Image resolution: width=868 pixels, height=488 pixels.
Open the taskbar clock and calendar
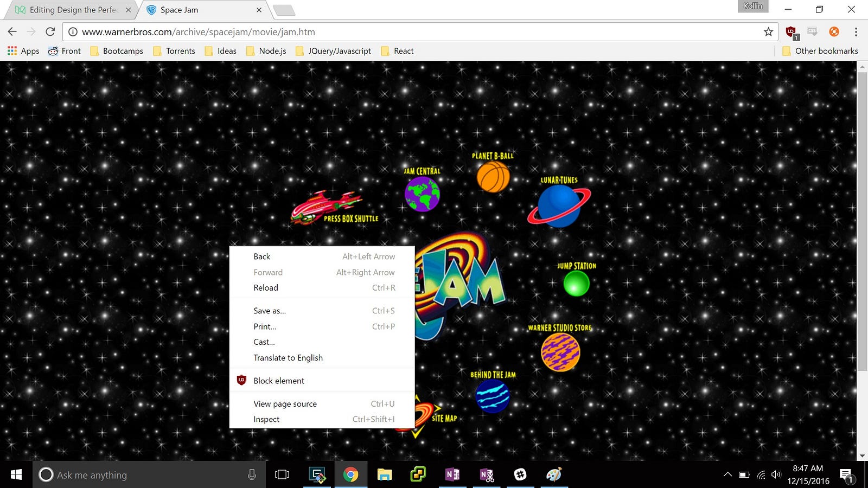click(808, 474)
